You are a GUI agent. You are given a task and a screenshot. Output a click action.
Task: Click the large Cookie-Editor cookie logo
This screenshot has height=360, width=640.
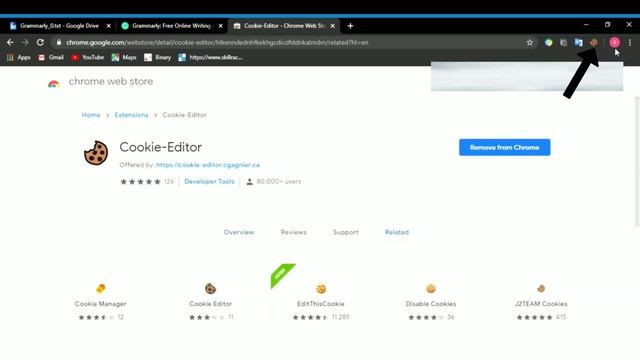(96, 153)
